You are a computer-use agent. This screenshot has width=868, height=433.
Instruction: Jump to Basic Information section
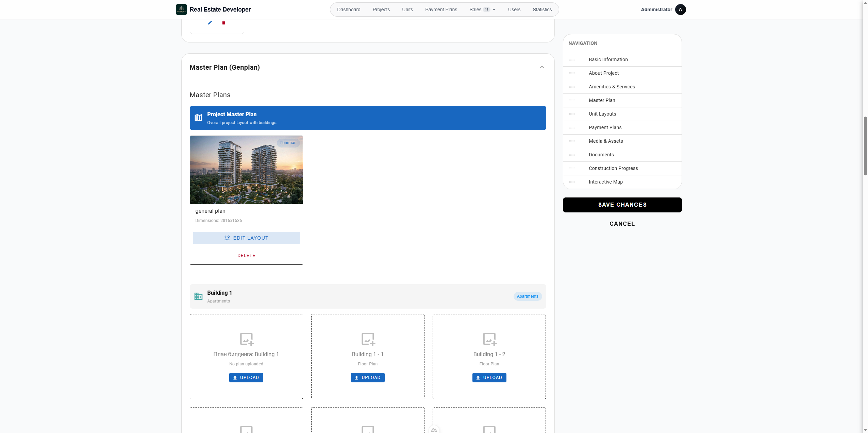[x=622, y=60]
